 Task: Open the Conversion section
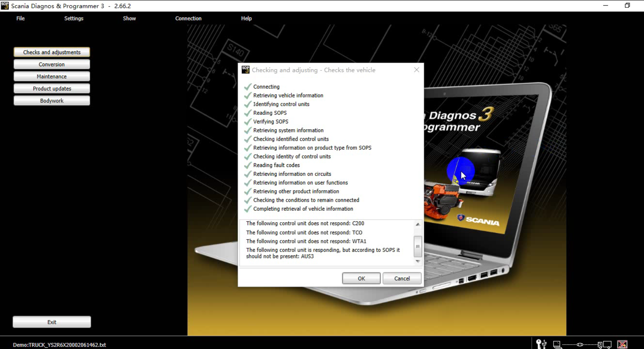click(x=52, y=64)
